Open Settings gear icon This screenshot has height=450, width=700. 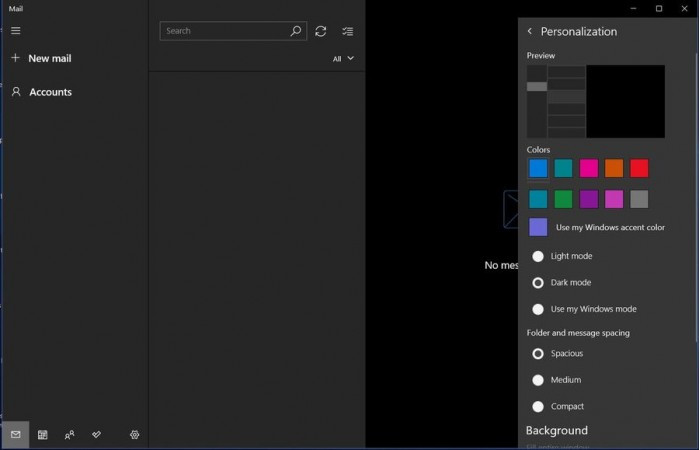pos(134,435)
